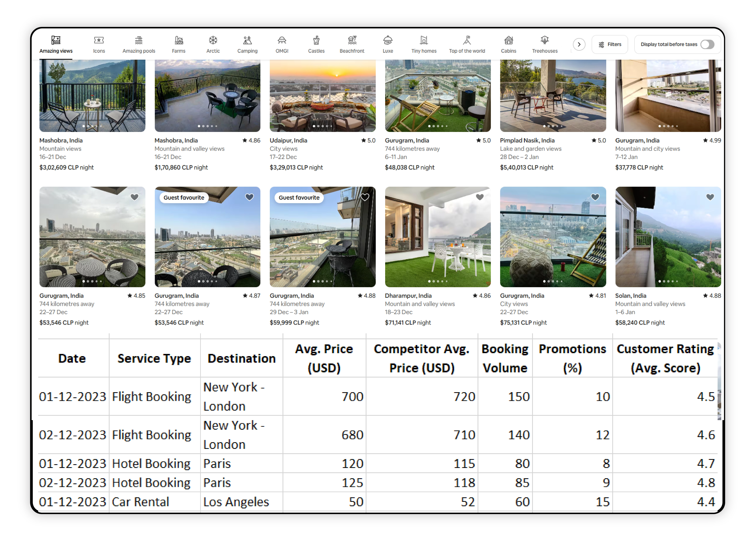Image resolution: width=756 pixels, height=541 pixels.
Task: Select the competitor price cell 118
Action: click(x=422, y=482)
